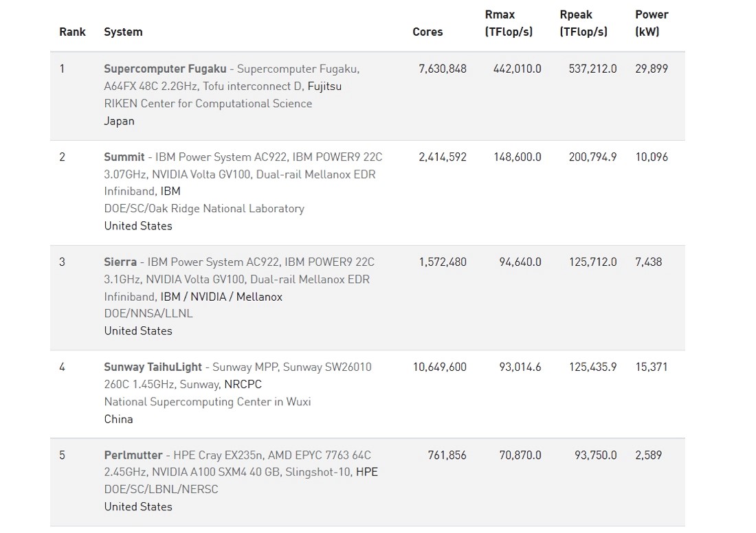Open the Perlmutter system link
Screen dimensions: 756x533
click(133, 455)
